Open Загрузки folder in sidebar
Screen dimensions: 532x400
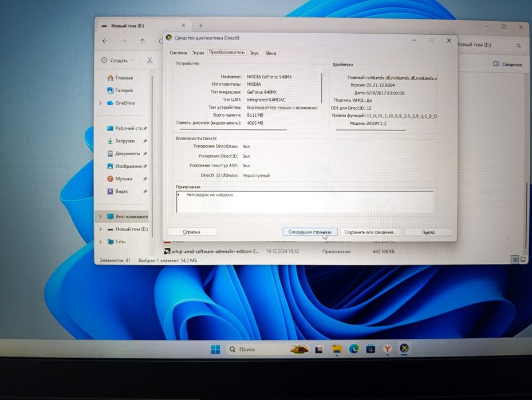click(121, 141)
